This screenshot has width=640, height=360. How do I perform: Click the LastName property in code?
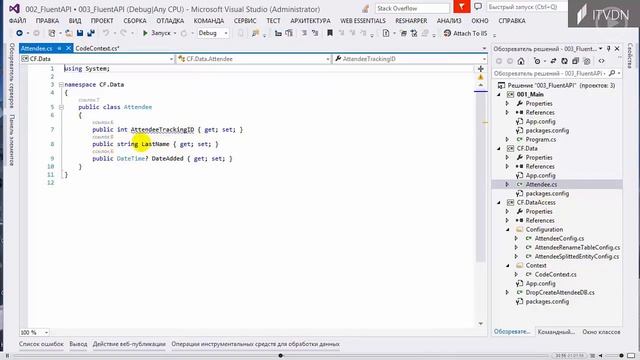[x=155, y=144]
